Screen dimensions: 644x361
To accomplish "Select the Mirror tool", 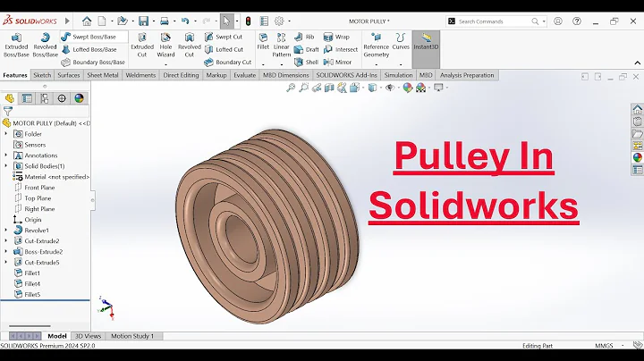I will pyautogui.click(x=337, y=63).
